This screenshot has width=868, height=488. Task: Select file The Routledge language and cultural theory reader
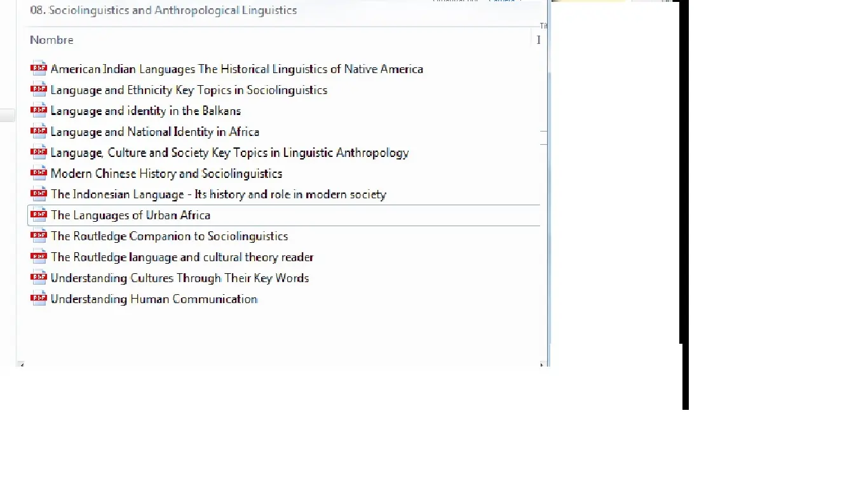[182, 257]
